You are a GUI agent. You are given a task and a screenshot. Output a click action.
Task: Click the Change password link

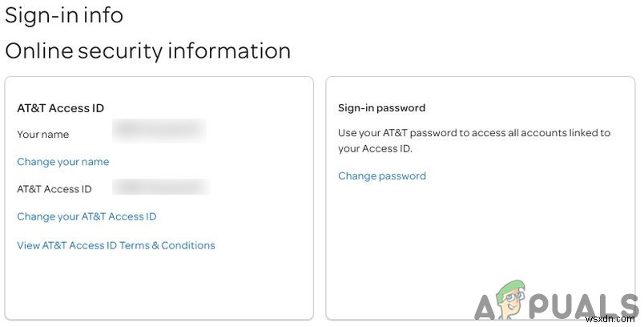pyautogui.click(x=382, y=176)
